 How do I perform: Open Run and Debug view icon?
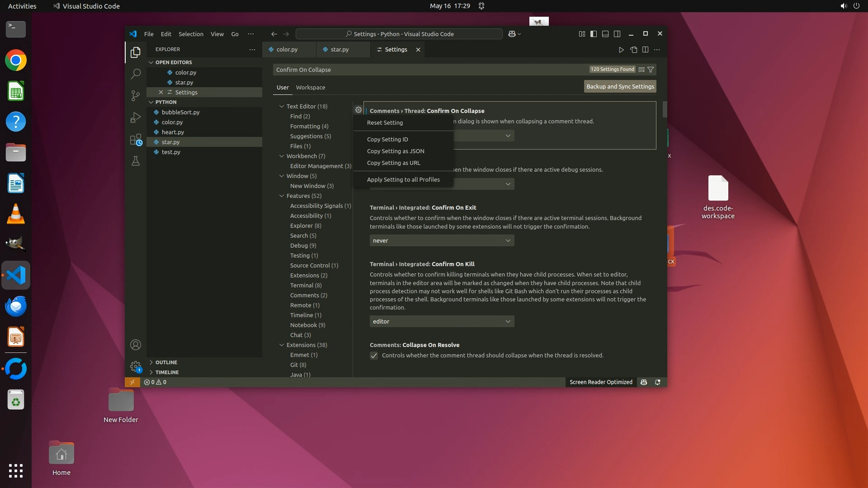(136, 117)
